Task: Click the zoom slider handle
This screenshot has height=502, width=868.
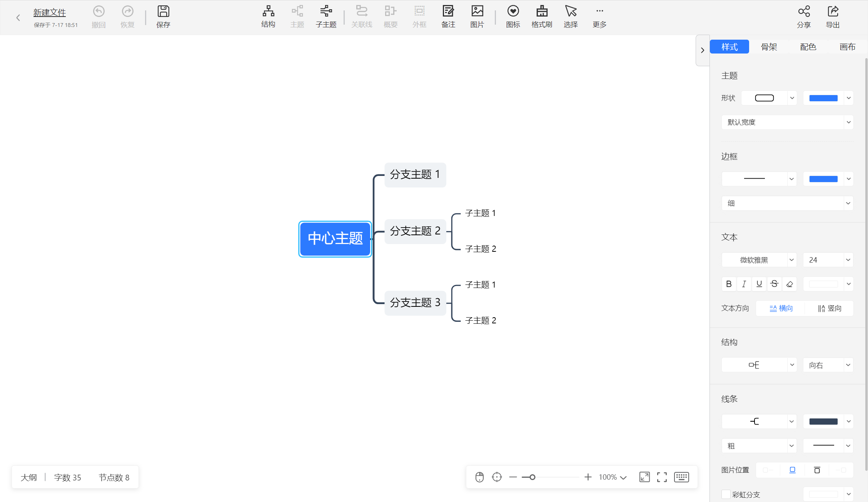Action: tap(532, 477)
